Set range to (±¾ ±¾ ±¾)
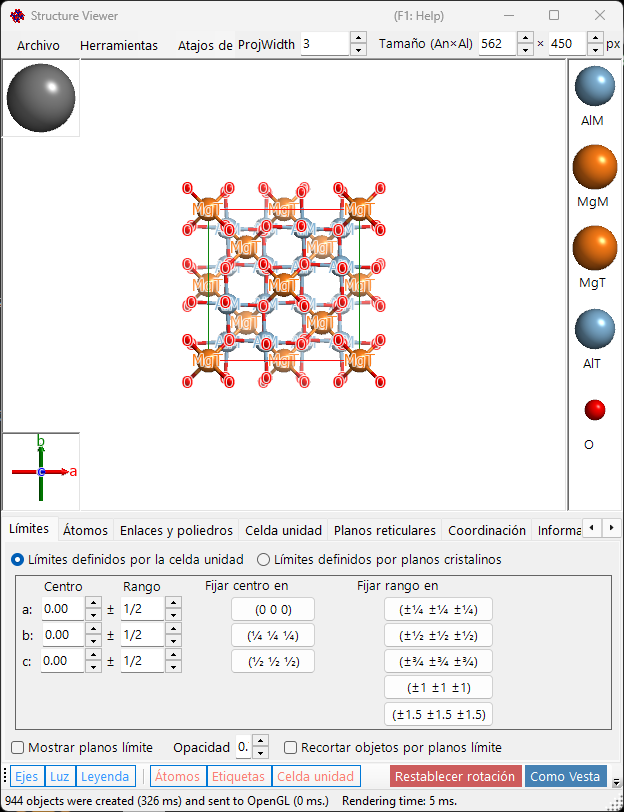624x812 pixels. (x=438, y=661)
